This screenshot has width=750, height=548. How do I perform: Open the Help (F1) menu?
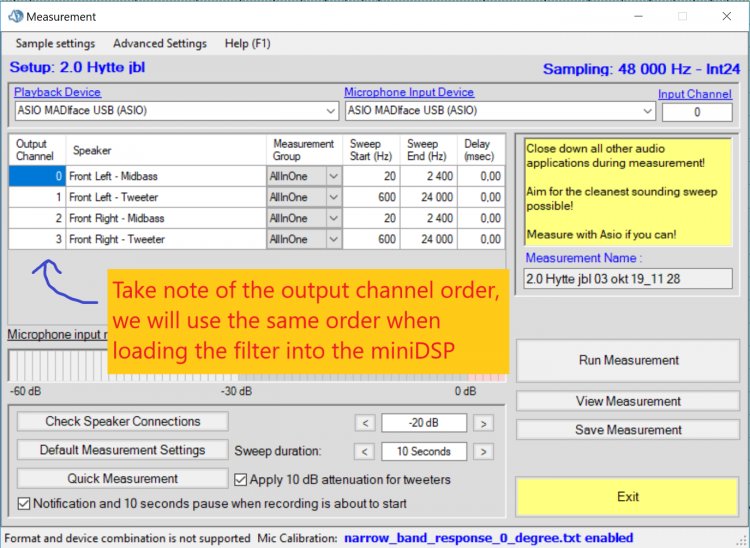coord(249,44)
